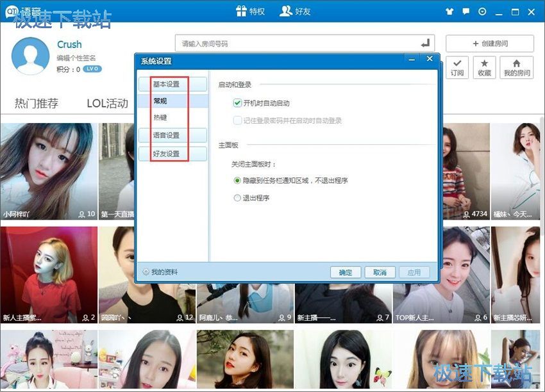Image resolution: width=545 pixels, height=392 pixels.
Task: Select 隐藏到任务栏通知区域 radio option
Action: pyautogui.click(x=237, y=181)
